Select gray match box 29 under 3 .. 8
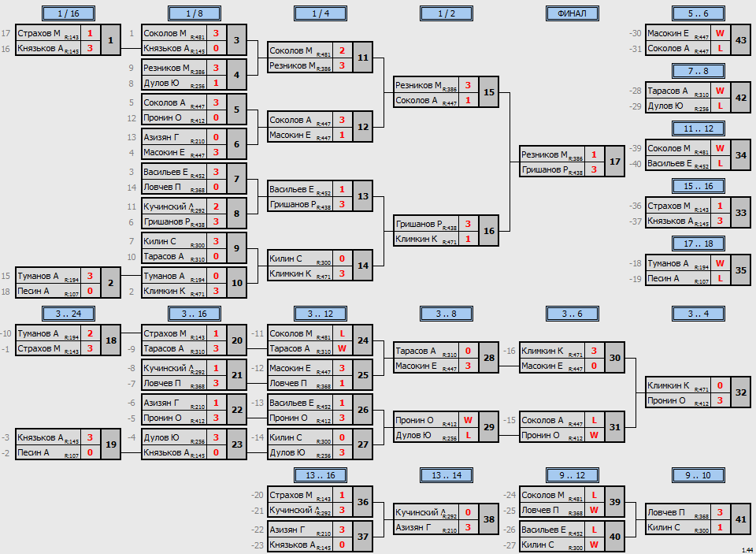This screenshot has height=554, width=756. click(x=489, y=427)
